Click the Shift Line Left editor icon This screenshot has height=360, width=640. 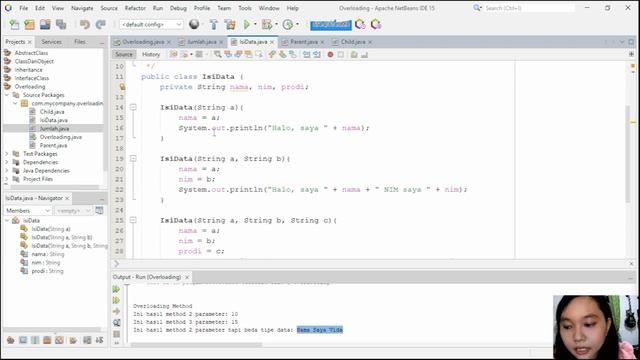(x=306, y=54)
